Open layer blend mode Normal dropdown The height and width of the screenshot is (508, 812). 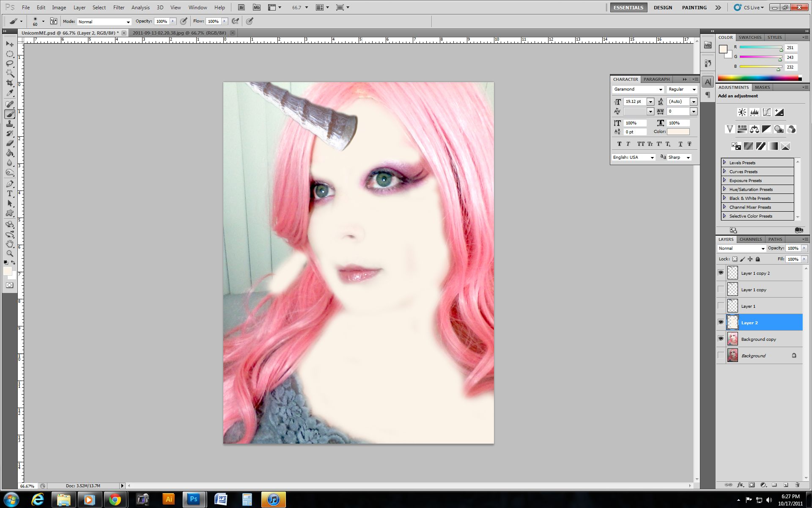tap(742, 248)
